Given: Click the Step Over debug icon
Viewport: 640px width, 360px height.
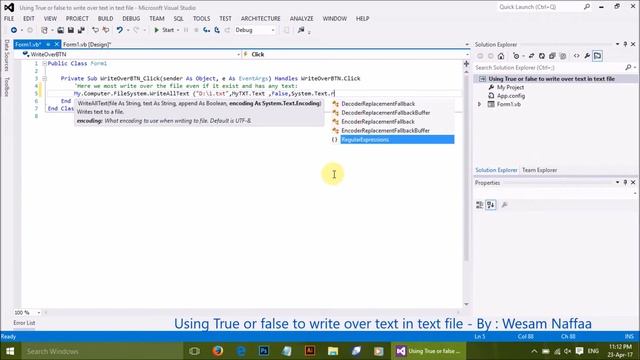Looking at the screenshot, I should pyautogui.click(x=217, y=30).
